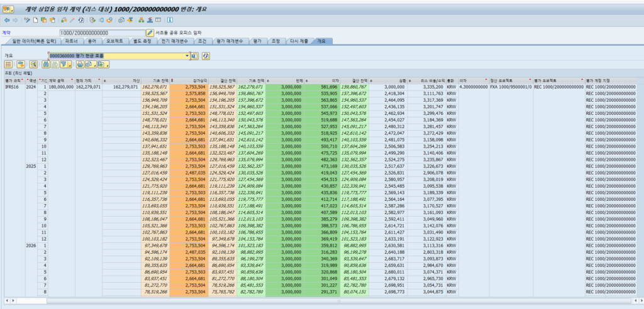Click the 리스 비용/수익 column header
This screenshot has height=309, width=644.
tap(426, 80)
